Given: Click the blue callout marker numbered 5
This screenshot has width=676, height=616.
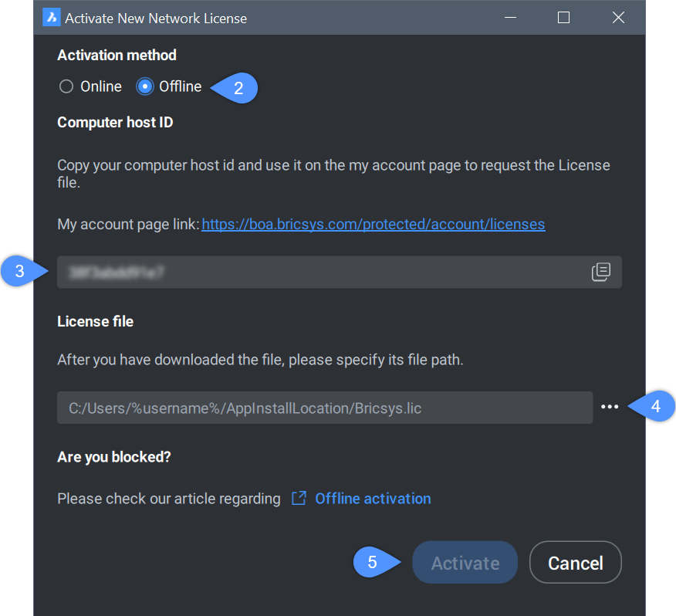Looking at the screenshot, I should (373, 563).
